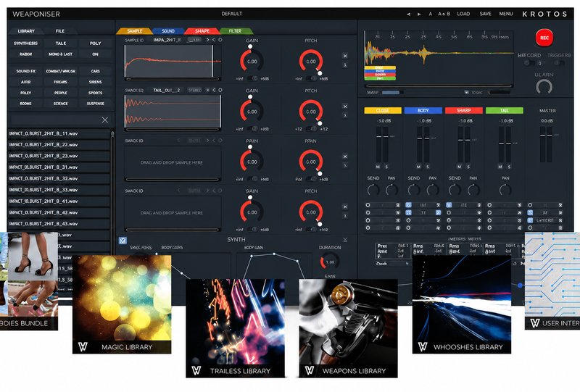Screen dimensions: 580x392
Task: Open MASTER third effect slot
Action: (545, 220)
